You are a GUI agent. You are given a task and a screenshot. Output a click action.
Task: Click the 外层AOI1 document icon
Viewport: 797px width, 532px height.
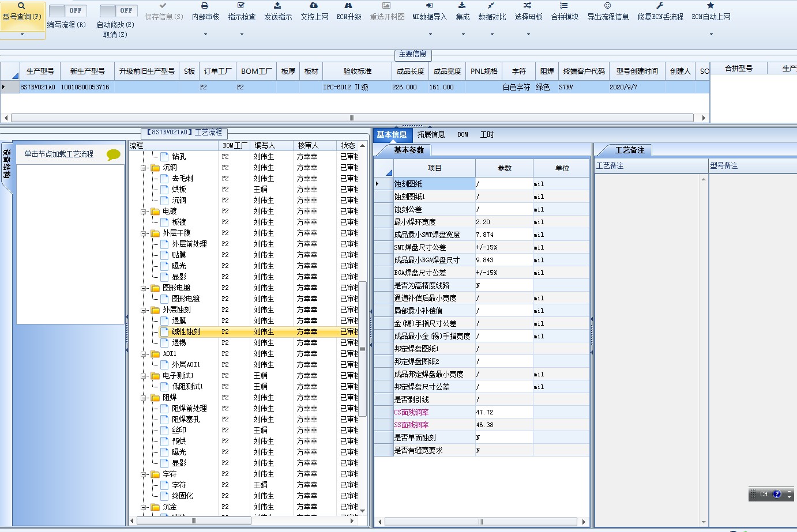[164, 365]
